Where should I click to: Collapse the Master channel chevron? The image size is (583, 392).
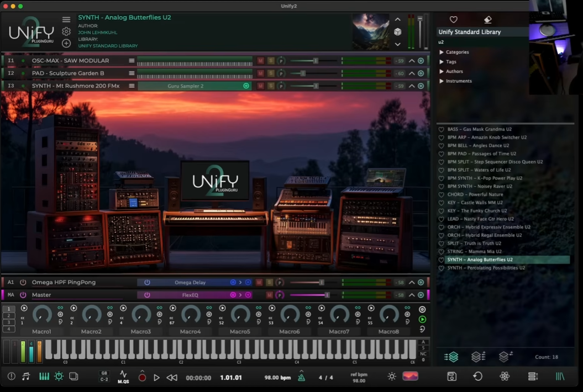[412, 295]
